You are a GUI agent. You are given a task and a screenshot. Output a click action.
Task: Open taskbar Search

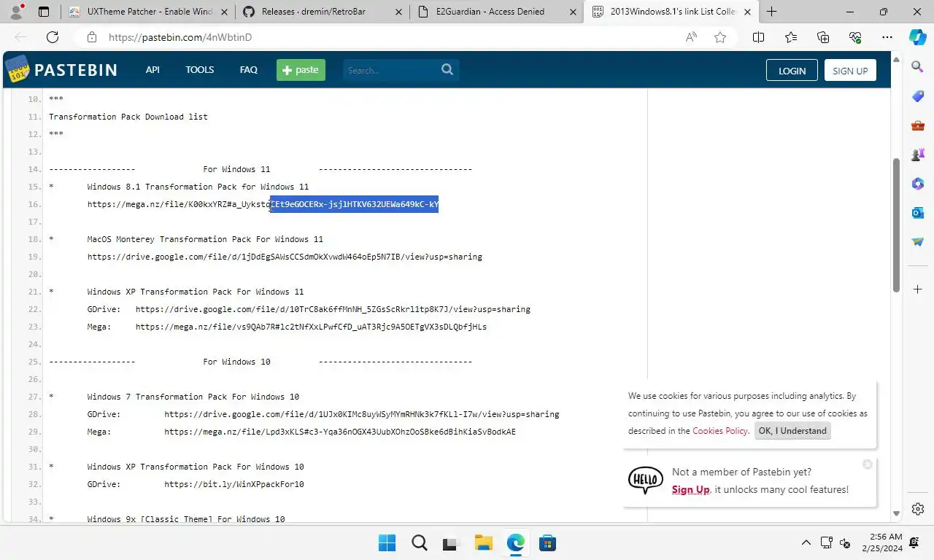[420, 542]
